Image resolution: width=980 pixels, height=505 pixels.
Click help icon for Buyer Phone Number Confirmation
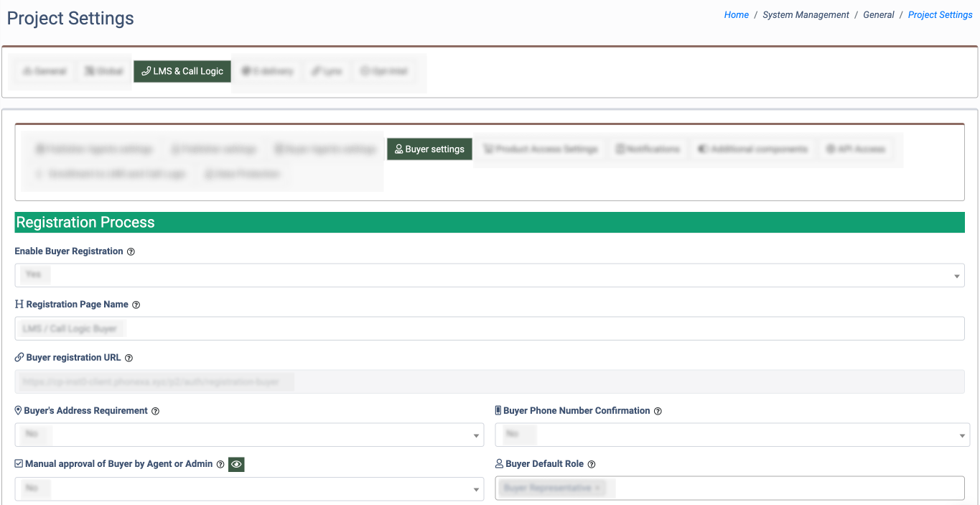658,411
